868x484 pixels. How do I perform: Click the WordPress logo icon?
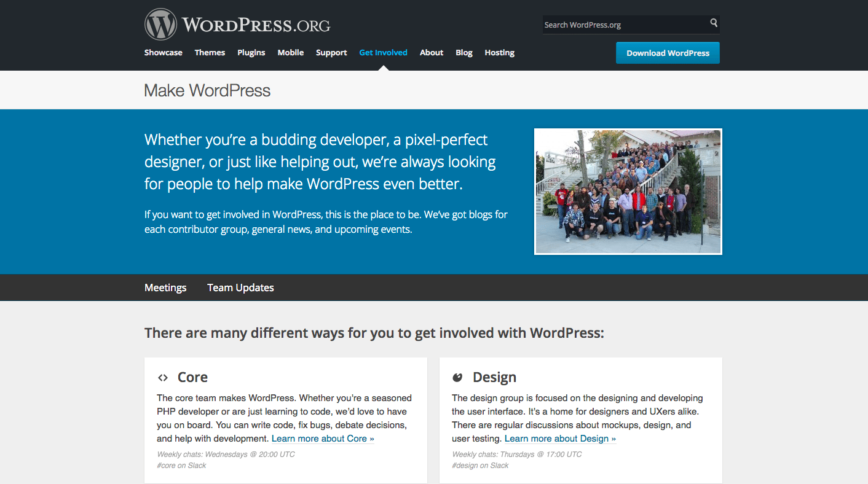pyautogui.click(x=160, y=23)
